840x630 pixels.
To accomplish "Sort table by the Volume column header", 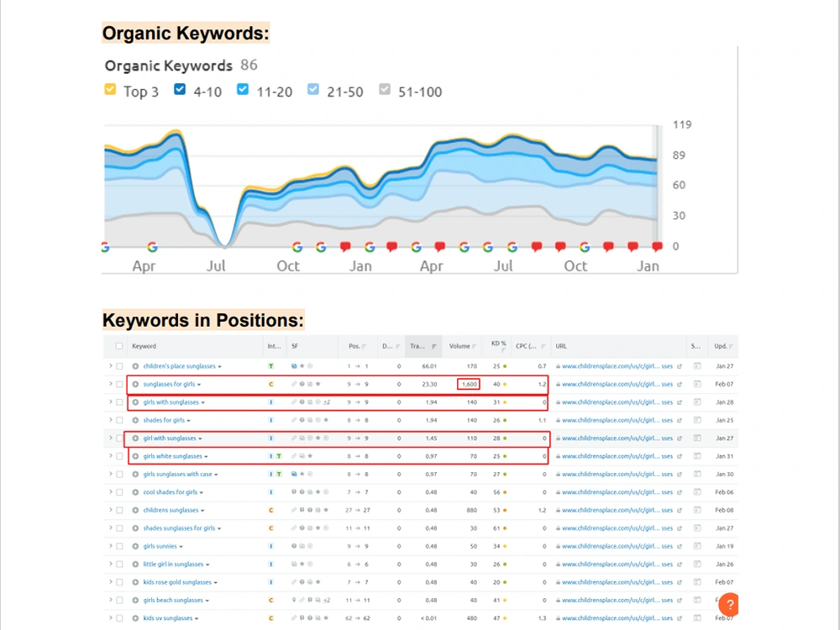I will click(462, 346).
